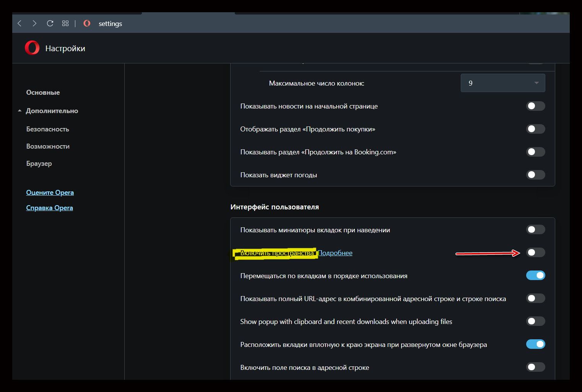Screen dimensions: 582x392
Task: Select Основные in sidebar
Action: 43,92
